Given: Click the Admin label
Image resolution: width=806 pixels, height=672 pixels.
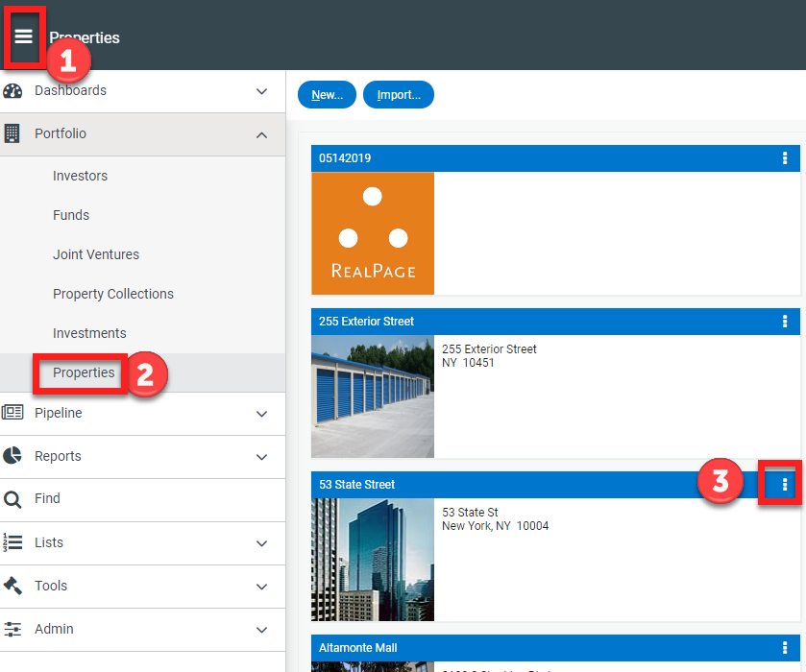Looking at the screenshot, I should (x=54, y=629).
